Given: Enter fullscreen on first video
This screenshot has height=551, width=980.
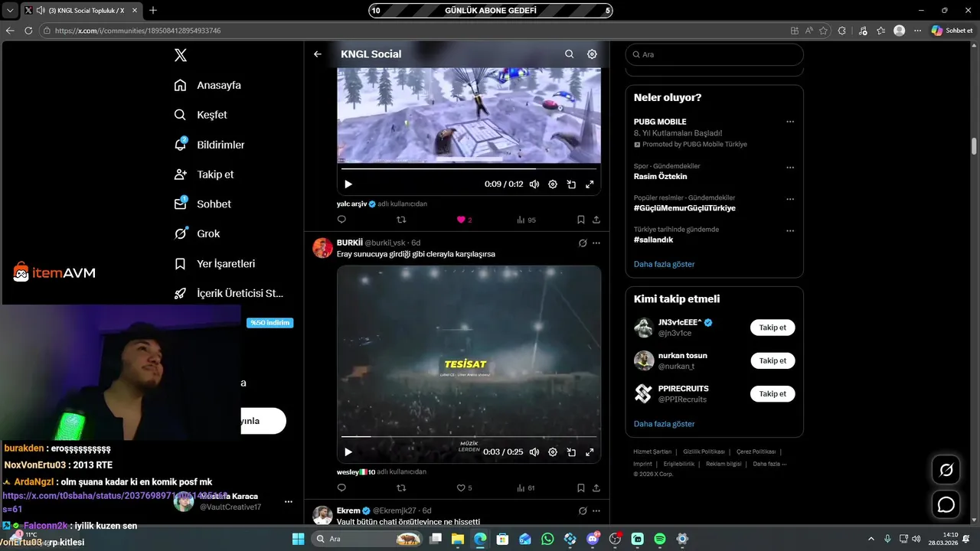Looking at the screenshot, I should (590, 184).
